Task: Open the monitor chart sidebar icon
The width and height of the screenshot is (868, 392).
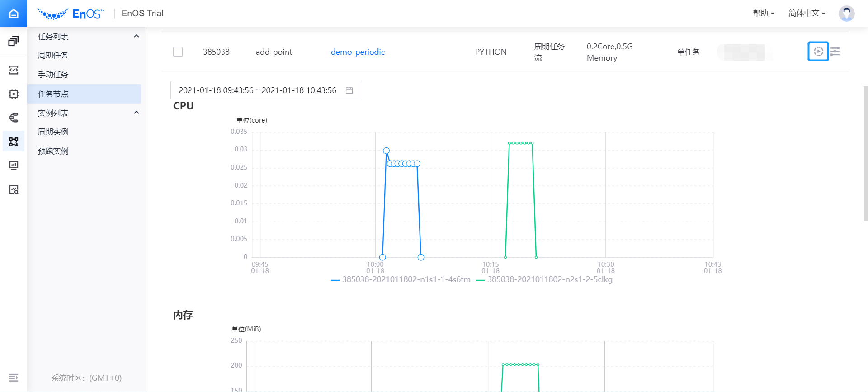Action: 14,165
